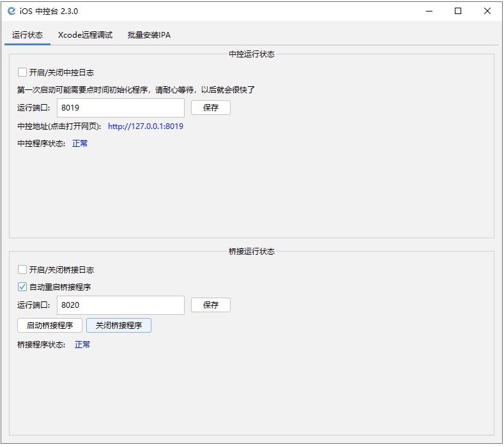Uncheck 自动重启桥接程序 checkbox
The height and width of the screenshot is (447, 504).
coord(22,287)
